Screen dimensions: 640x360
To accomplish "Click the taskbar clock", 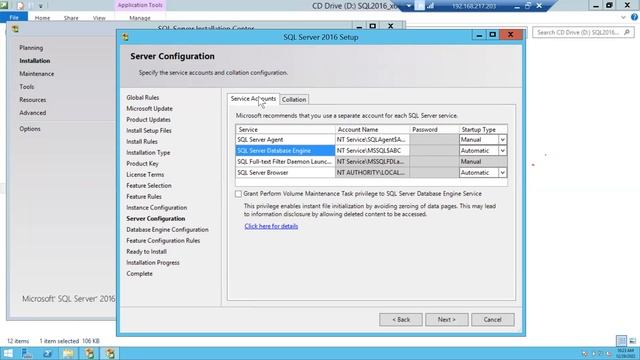I will 625,353.
